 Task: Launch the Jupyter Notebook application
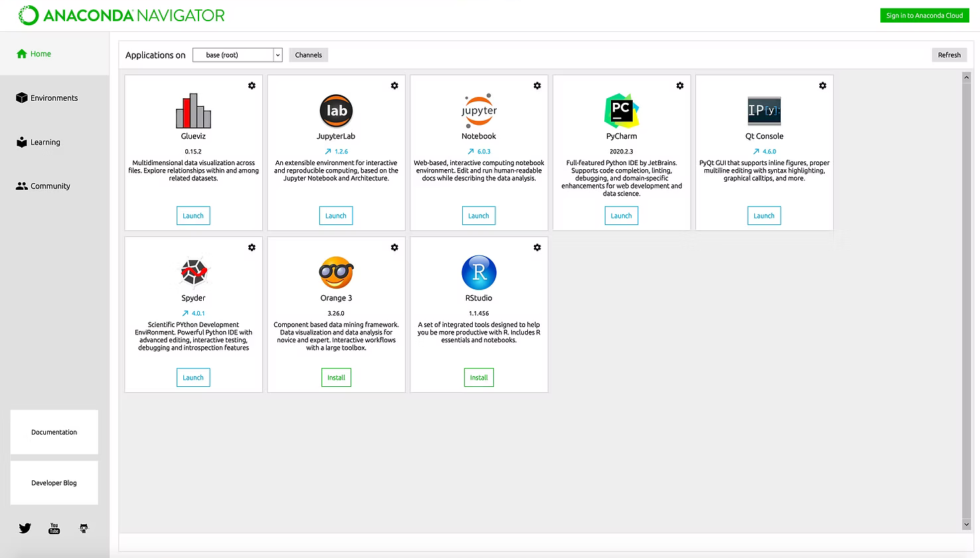[x=478, y=216]
